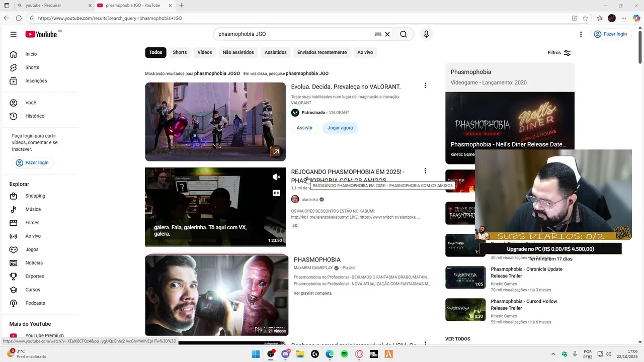Click the Jogar agora button
The width and height of the screenshot is (644, 362).
tap(340, 128)
